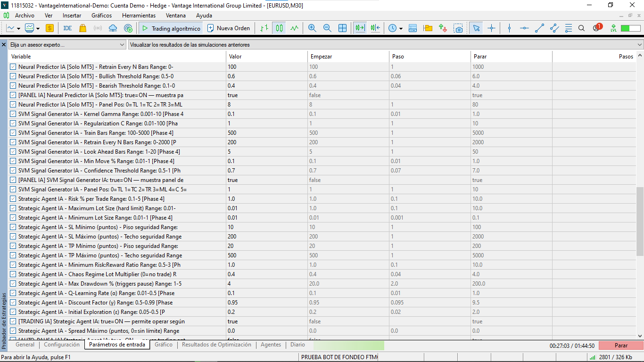Open the Herramientas menu
The width and height of the screenshot is (644, 362).
click(139, 16)
